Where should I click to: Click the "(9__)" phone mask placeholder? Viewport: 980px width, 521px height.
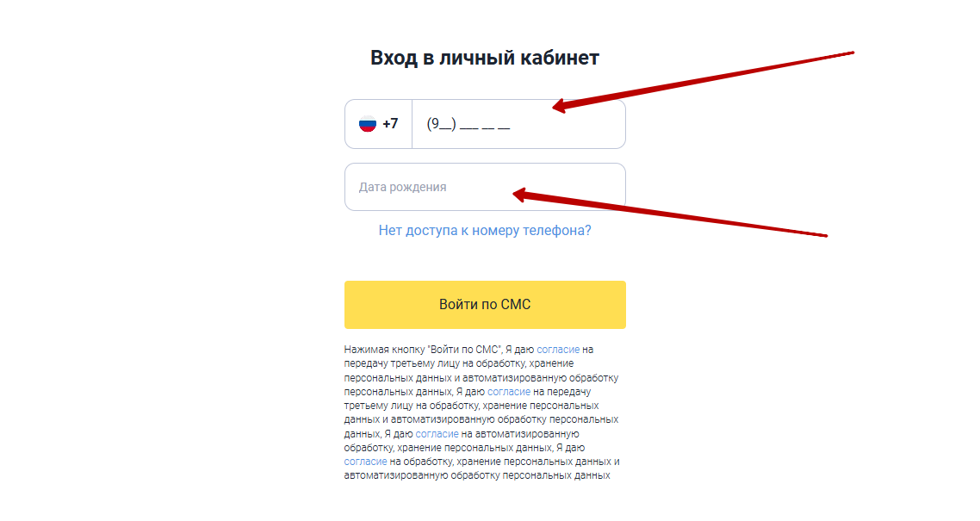441,124
